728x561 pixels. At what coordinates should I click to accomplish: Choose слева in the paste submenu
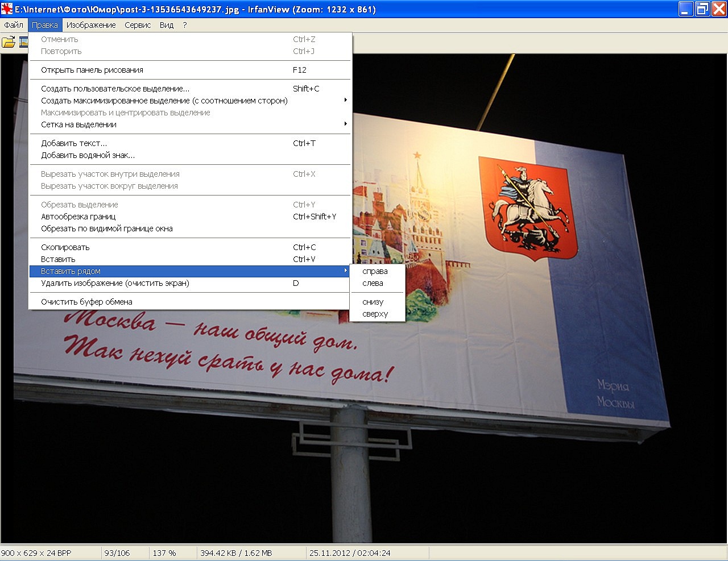373,283
